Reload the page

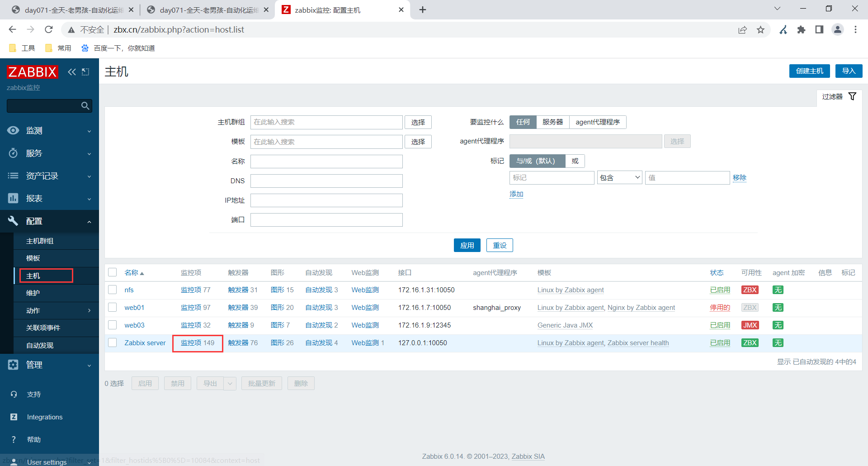click(x=49, y=29)
